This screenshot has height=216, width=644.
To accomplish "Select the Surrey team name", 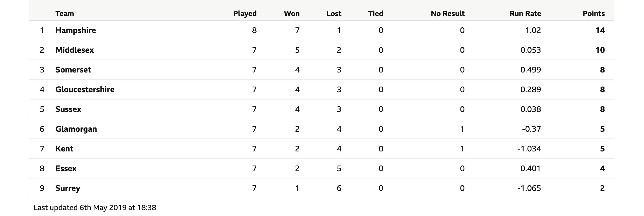I will [68, 188].
